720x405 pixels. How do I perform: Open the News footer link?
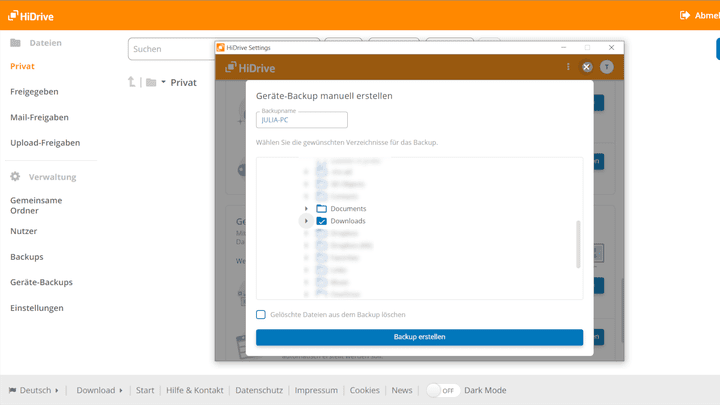(402, 390)
